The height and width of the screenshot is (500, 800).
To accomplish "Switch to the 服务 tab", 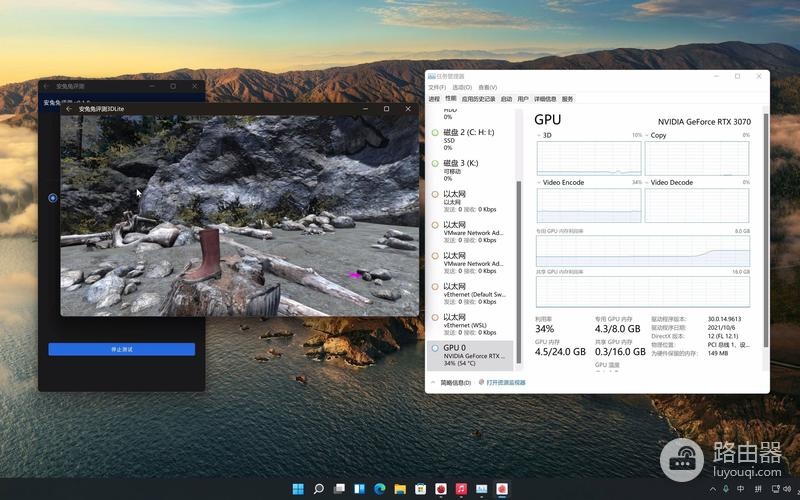I will click(567, 98).
